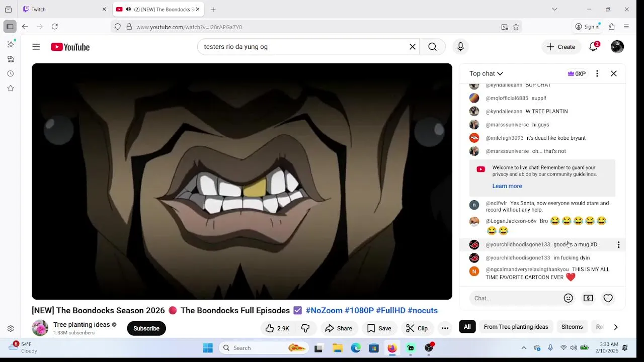Clear the YouTube search box text

(x=413, y=47)
